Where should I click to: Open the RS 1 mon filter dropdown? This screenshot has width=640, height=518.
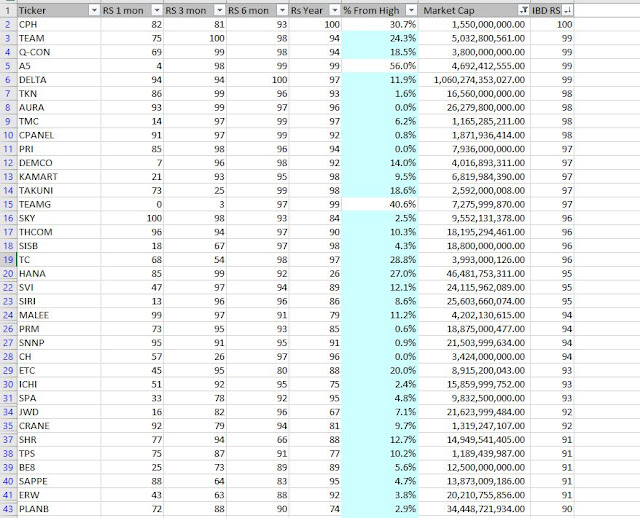[157, 11]
